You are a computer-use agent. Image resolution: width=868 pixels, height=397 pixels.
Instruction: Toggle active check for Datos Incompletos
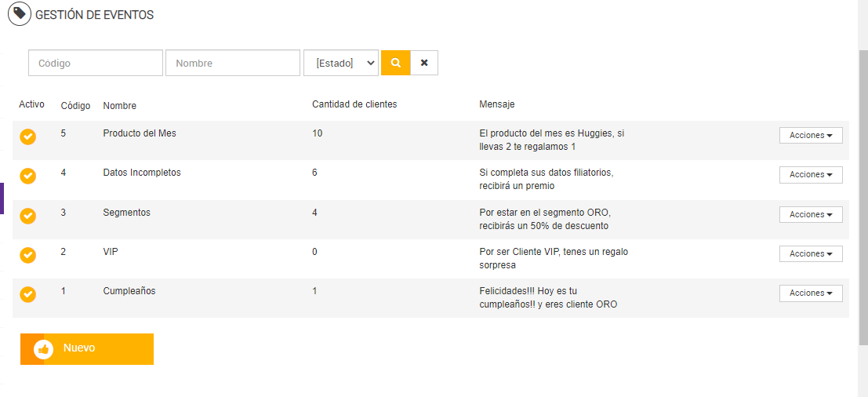coord(28,176)
